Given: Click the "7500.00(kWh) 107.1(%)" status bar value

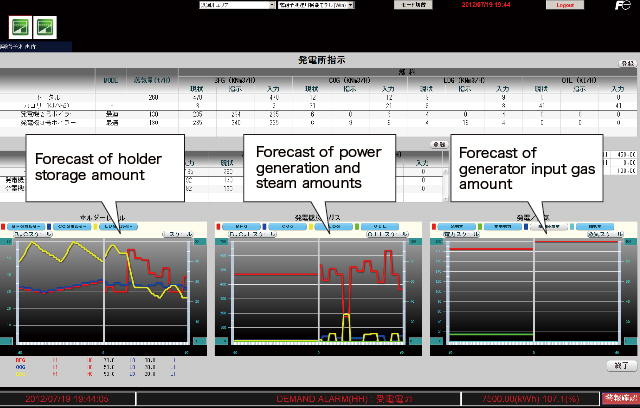Looking at the screenshot, I should (531, 399).
